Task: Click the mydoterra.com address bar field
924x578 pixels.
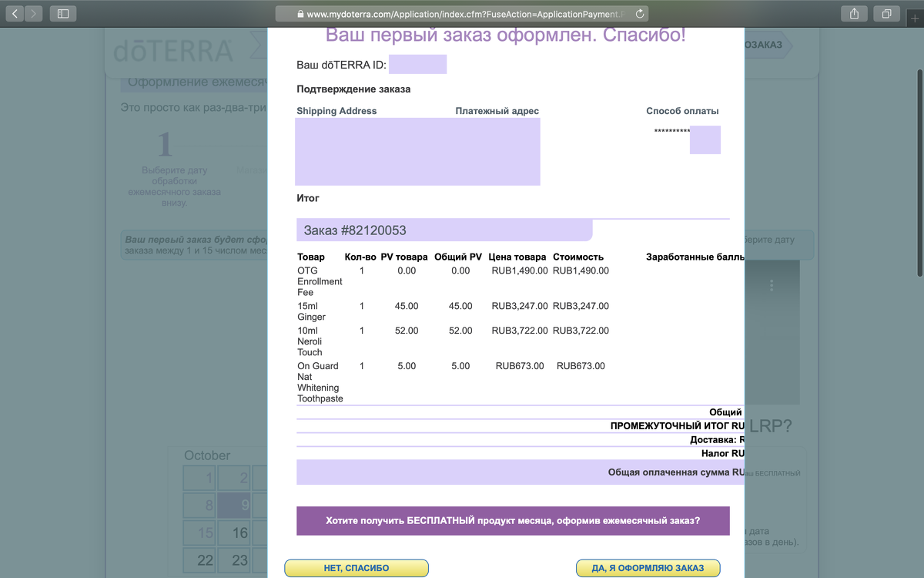Action: click(462, 14)
